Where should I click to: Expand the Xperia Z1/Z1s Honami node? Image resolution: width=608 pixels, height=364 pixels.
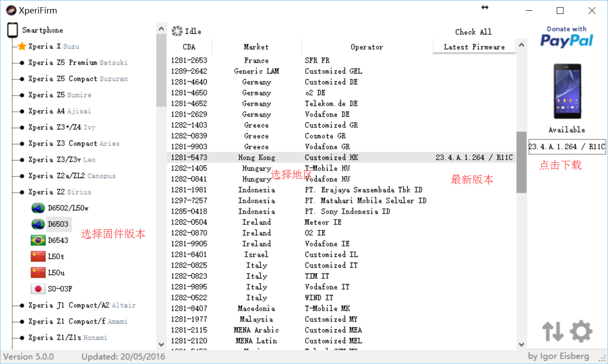[22, 337]
